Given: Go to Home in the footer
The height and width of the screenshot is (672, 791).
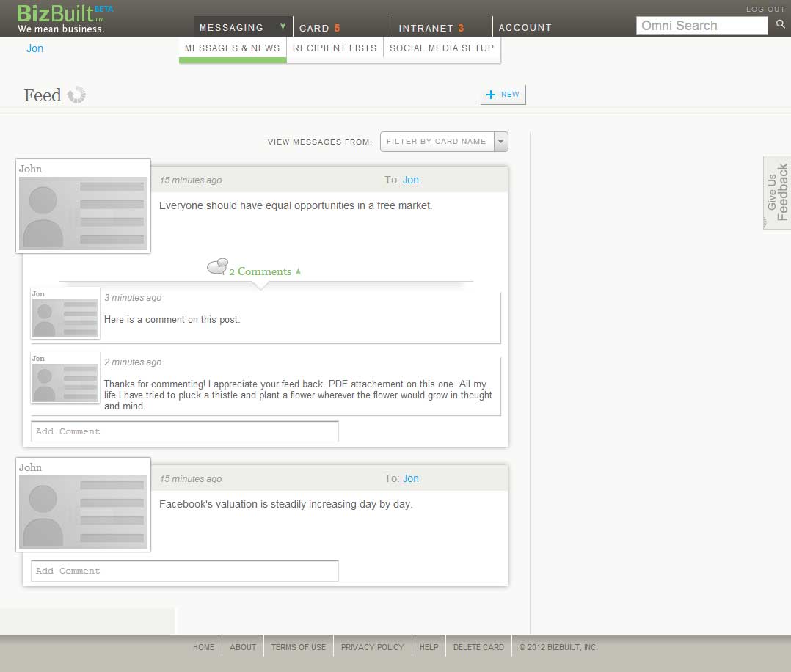Looking at the screenshot, I should point(203,647).
